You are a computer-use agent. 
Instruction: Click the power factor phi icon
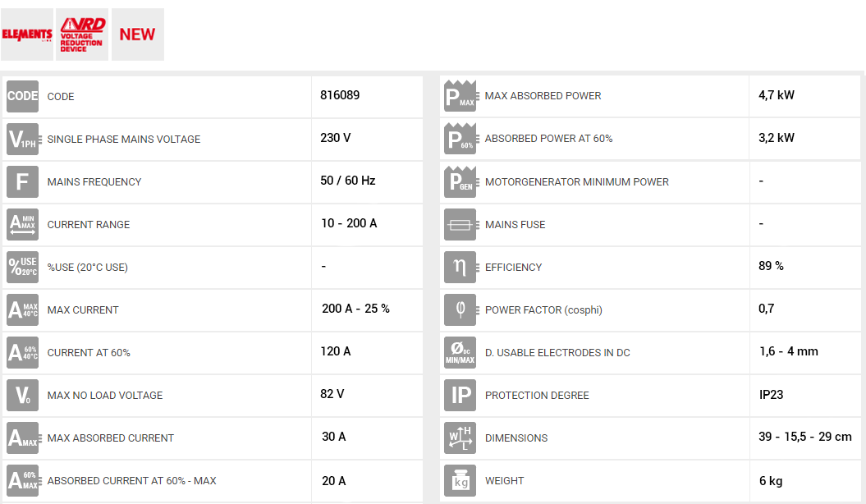460,309
